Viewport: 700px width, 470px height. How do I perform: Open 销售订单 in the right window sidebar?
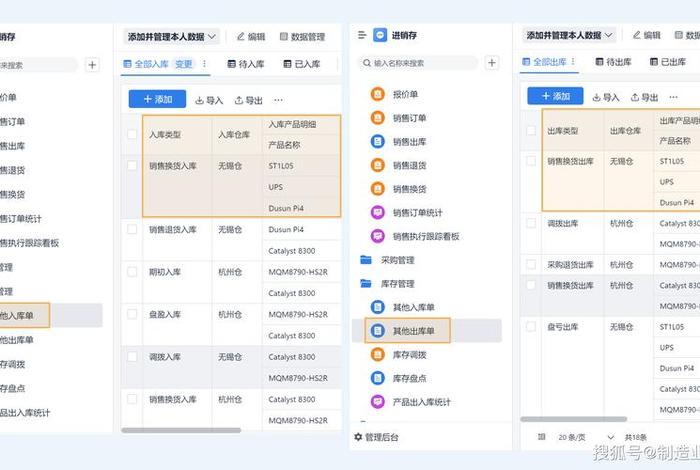click(398, 118)
